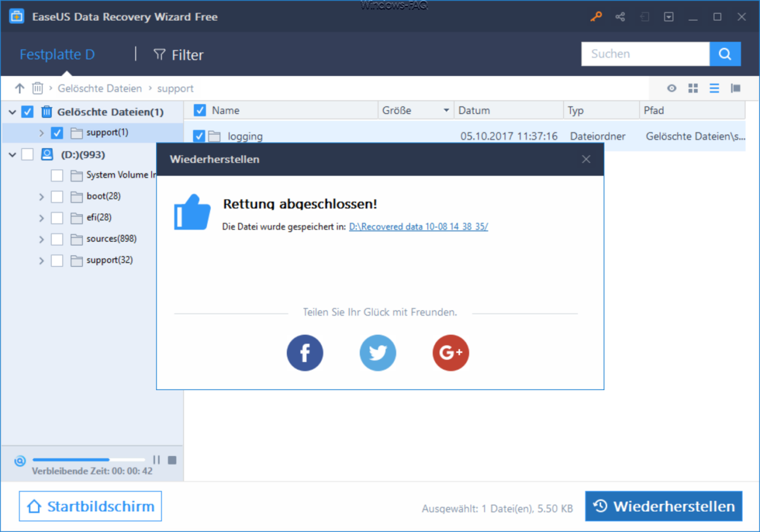This screenshot has width=760, height=532.
Task: Sort by Name column header
Action: [226, 110]
